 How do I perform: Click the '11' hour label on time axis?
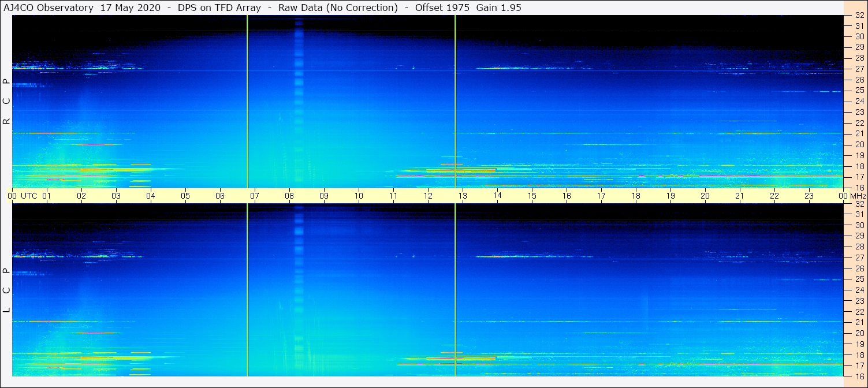click(x=393, y=196)
